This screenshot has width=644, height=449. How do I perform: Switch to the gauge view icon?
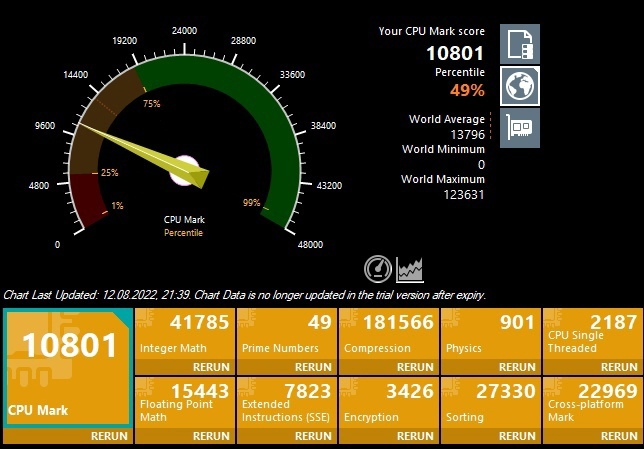[x=378, y=269]
